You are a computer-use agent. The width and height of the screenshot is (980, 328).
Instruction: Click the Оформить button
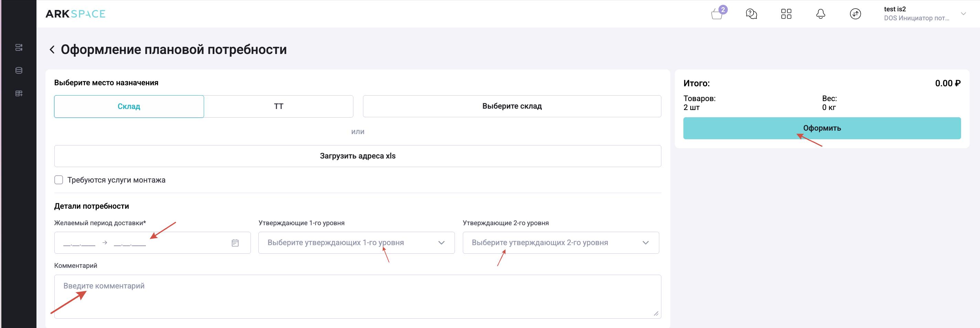pyautogui.click(x=822, y=128)
